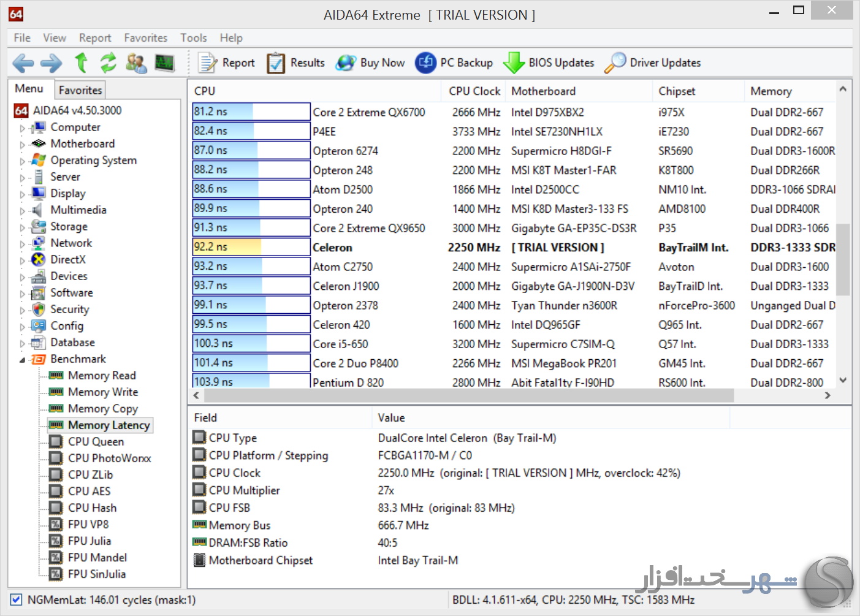Select the Core i5-650 result row
Viewport: 860px width, 616px height.
(514, 344)
